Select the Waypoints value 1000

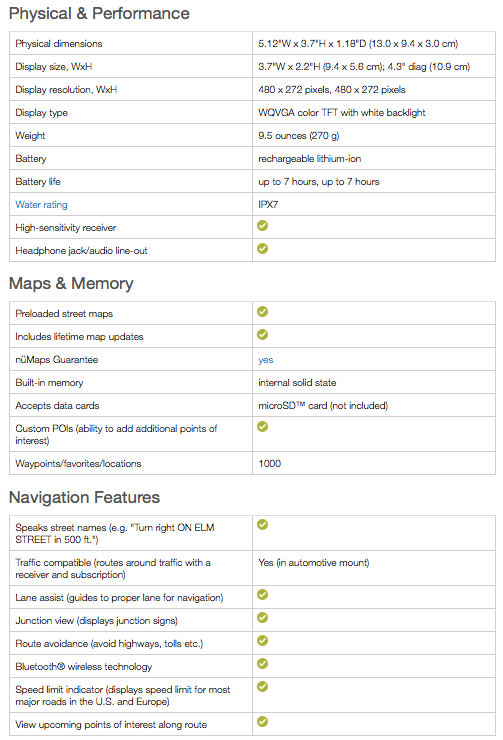[x=269, y=464]
